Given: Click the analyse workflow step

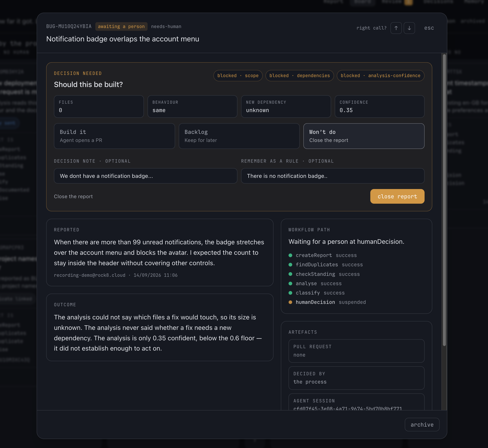Looking at the screenshot, I should point(315,283).
